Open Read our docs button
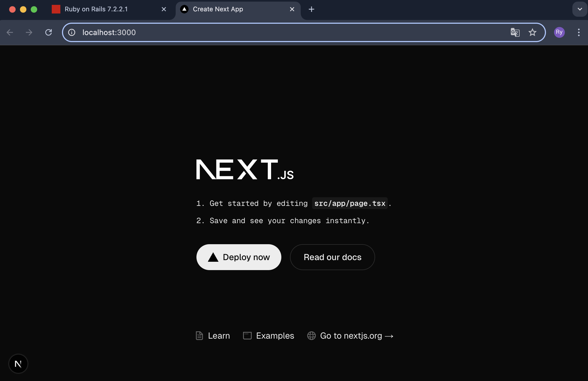Viewport: 588px width, 381px height. click(x=332, y=257)
